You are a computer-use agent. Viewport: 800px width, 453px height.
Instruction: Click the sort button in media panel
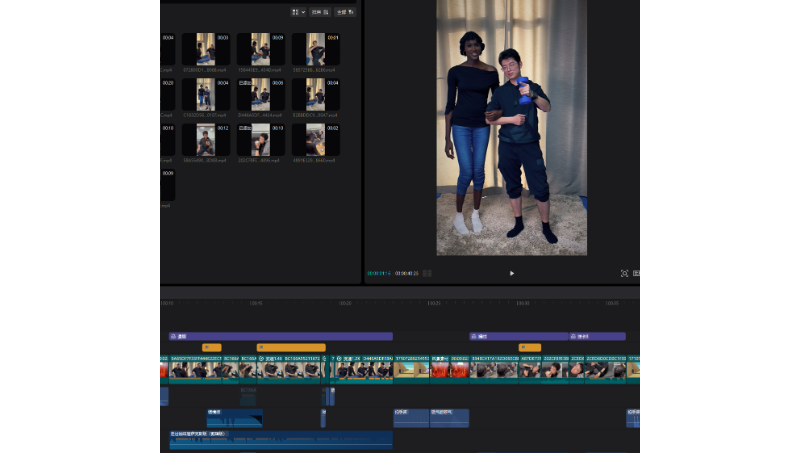pyautogui.click(x=319, y=12)
